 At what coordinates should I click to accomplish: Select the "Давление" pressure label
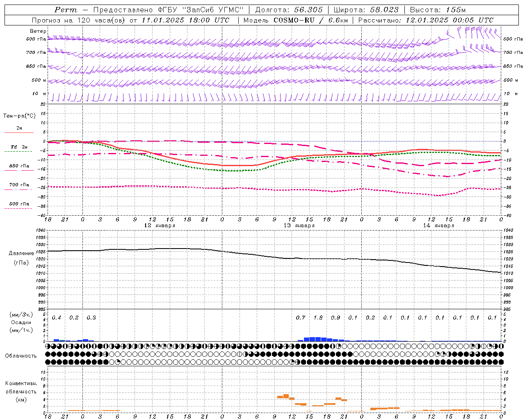point(21,253)
